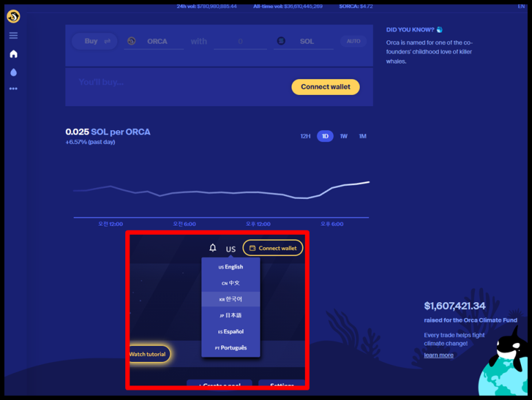
Task: Toggle the AUTO slippage button
Action: coord(353,41)
